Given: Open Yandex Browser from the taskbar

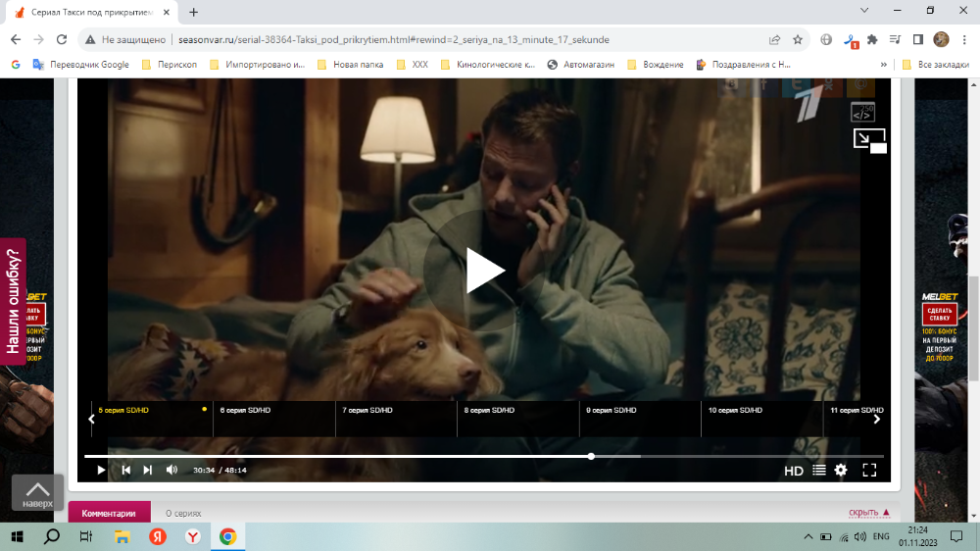Looking at the screenshot, I should point(192,536).
